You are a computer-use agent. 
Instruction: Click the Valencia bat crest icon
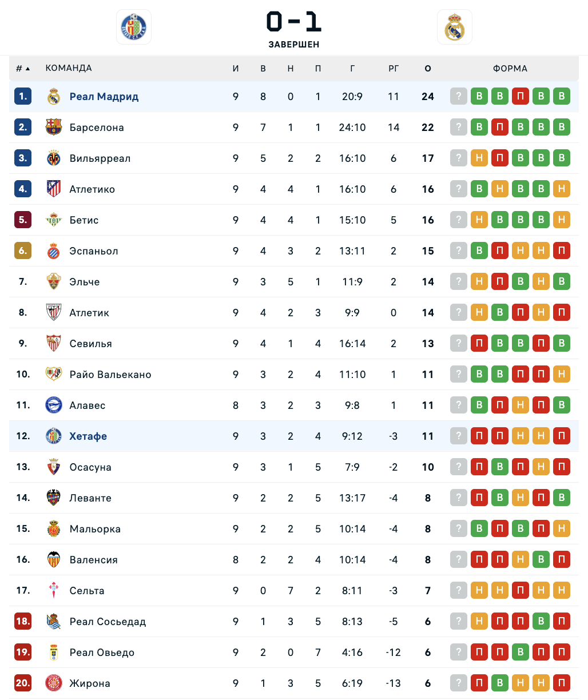[54, 559]
